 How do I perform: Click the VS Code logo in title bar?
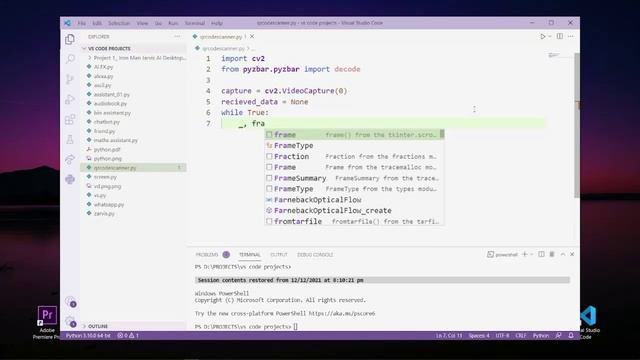(x=67, y=23)
